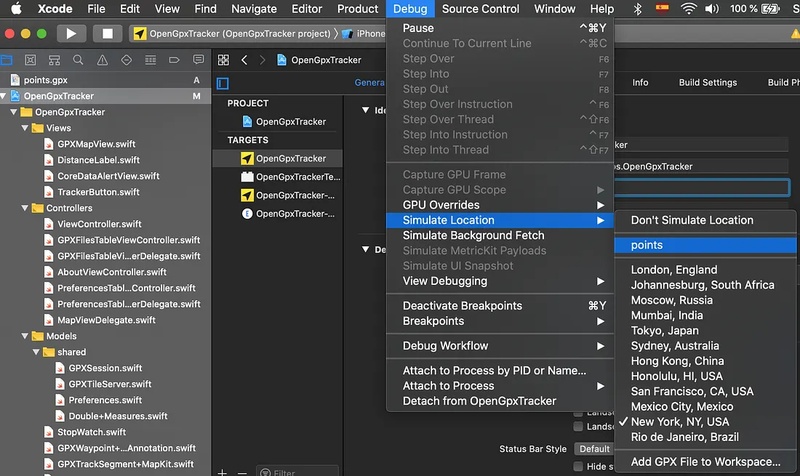
Task: Choose Pause in Debug menu
Action: [x=499, y=28]
